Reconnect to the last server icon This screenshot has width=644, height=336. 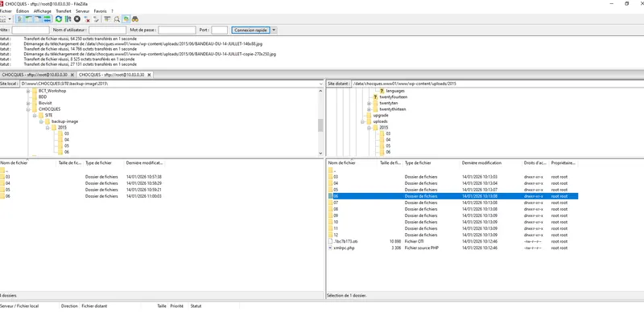pyautogui.click(x=96, y=19)
